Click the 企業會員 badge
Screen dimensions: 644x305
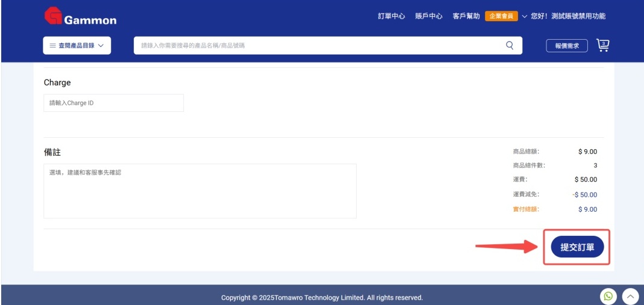[x=501, y=16]
